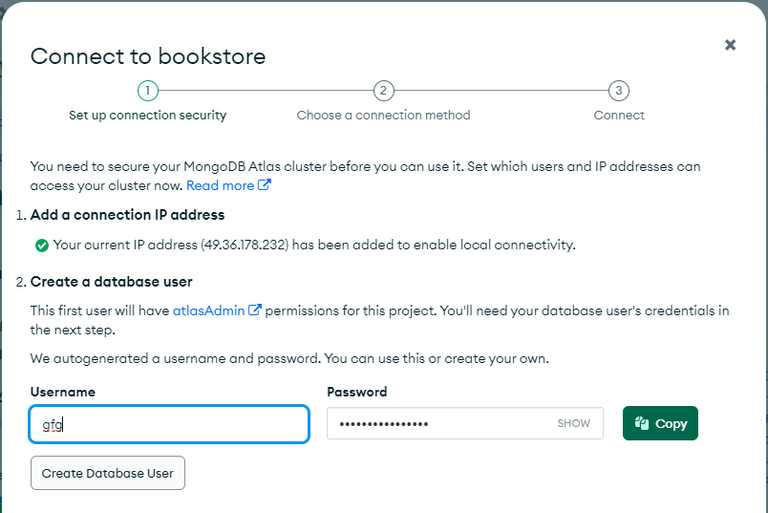Click the Username field label
The image size is (768, 513).
point(63,392)
